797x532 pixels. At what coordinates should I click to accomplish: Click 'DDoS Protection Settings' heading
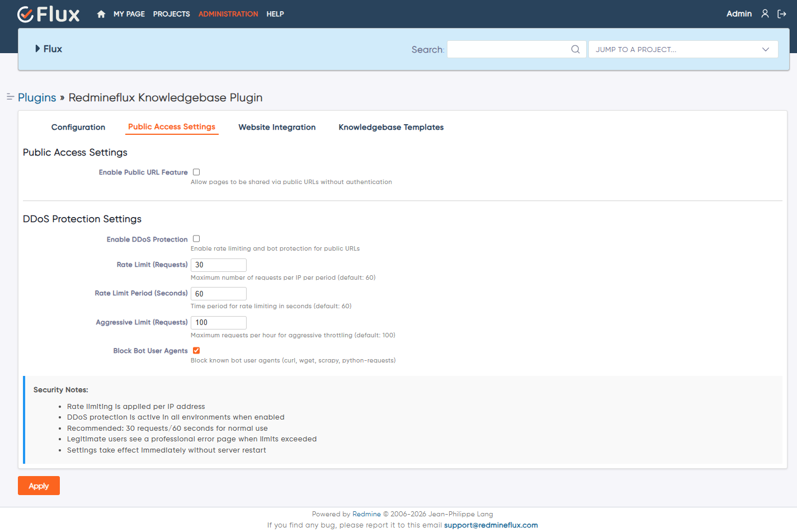click(82, 219)
